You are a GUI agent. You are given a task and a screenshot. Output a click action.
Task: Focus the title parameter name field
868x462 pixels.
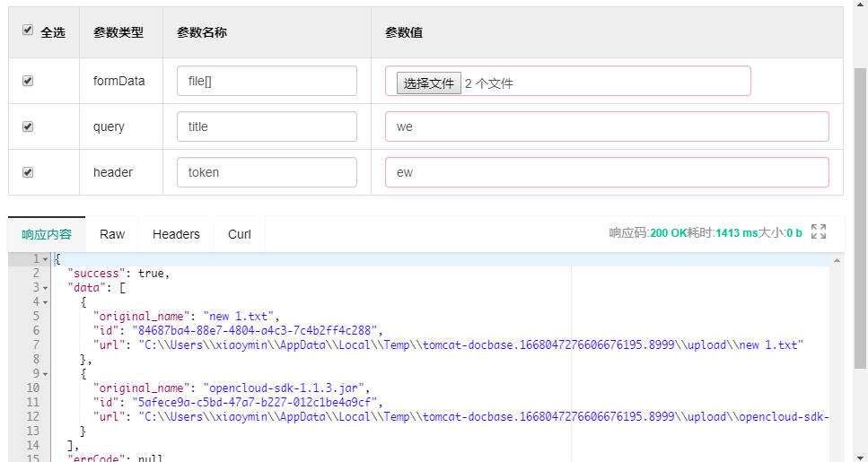[267, 126]
